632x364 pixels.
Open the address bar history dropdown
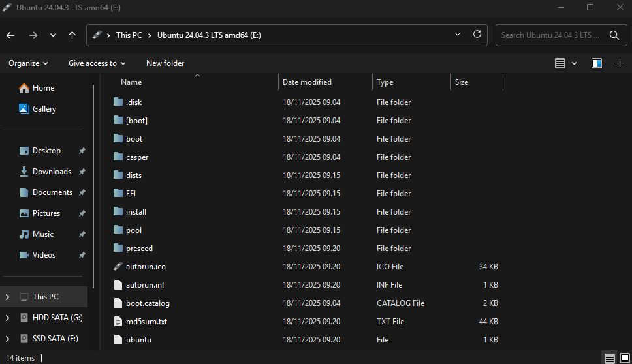[458, 35]
